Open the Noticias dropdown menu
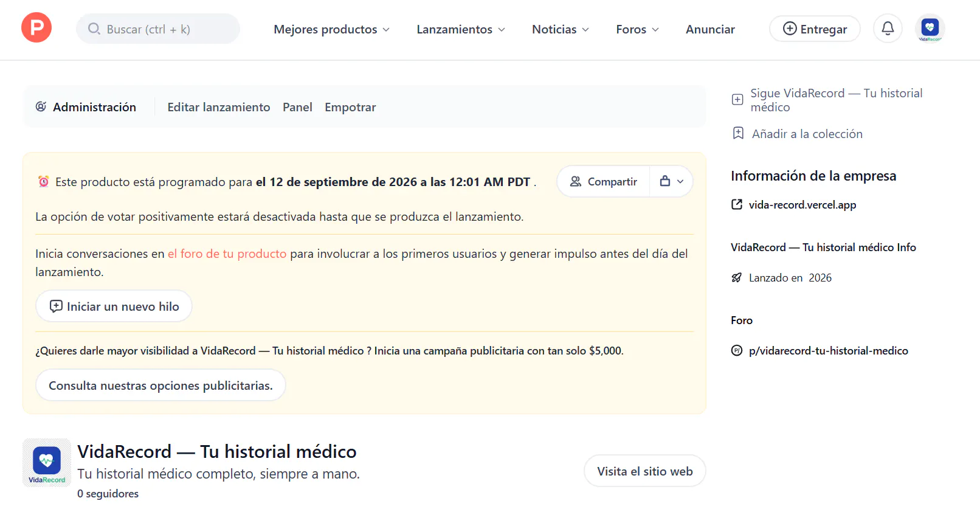The width and height of the screenshot is (980, 512). pyautogui.click(x=561, y=29)
